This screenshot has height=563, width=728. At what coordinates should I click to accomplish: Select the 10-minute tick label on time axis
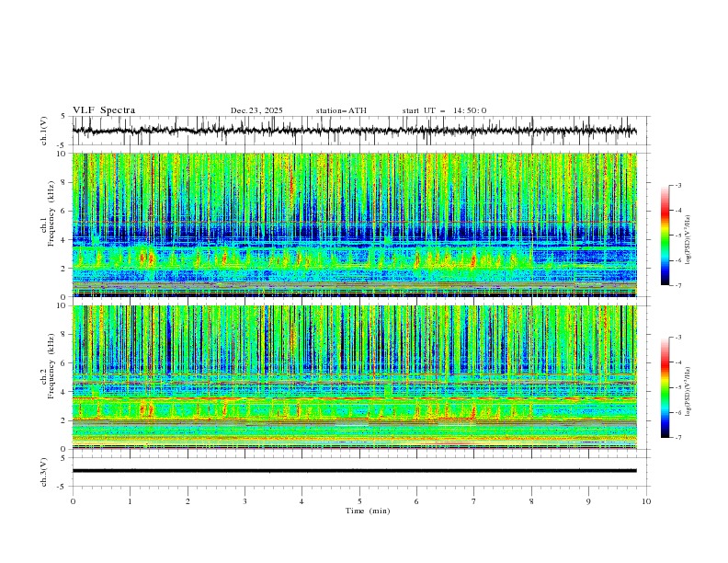click(x=645, y=500)
